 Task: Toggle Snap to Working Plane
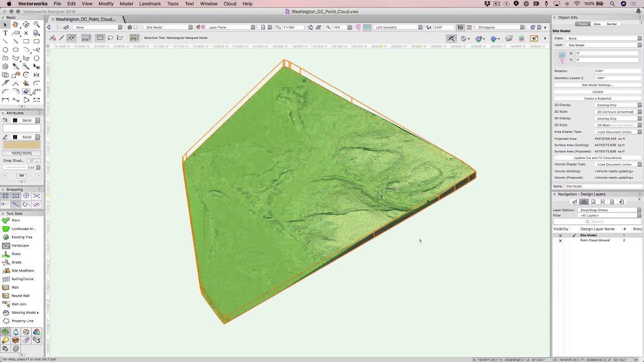pyautogui.click(x=36, y=204)
